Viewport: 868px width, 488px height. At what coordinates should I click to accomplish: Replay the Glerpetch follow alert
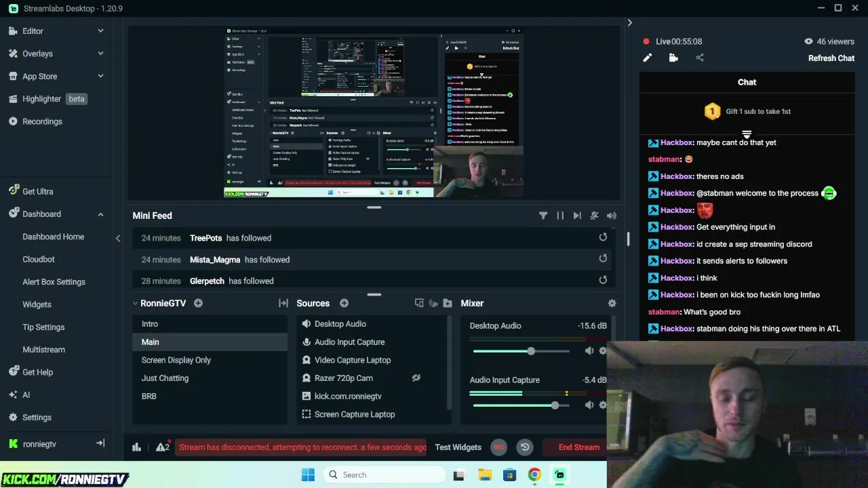(x=603, y=279)
